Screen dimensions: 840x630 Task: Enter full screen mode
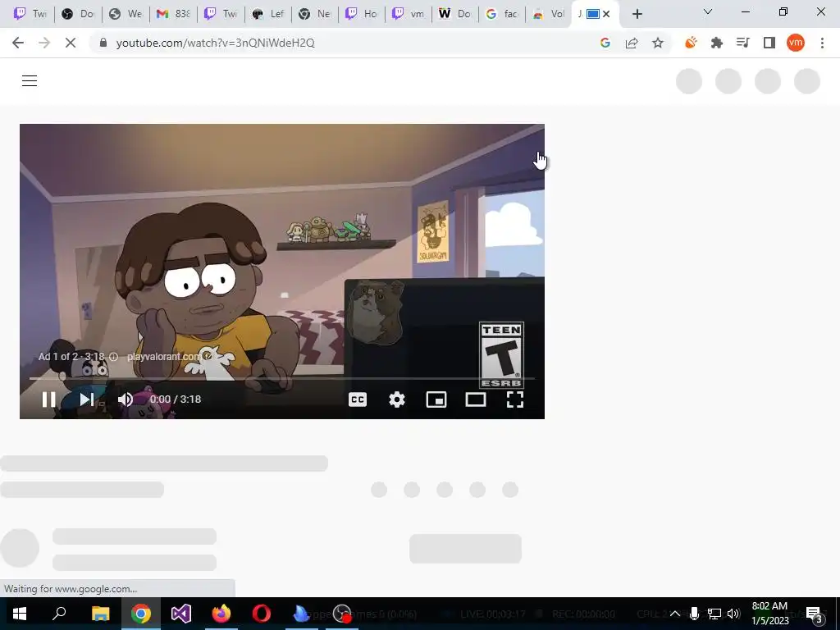[x=515, y=399]
